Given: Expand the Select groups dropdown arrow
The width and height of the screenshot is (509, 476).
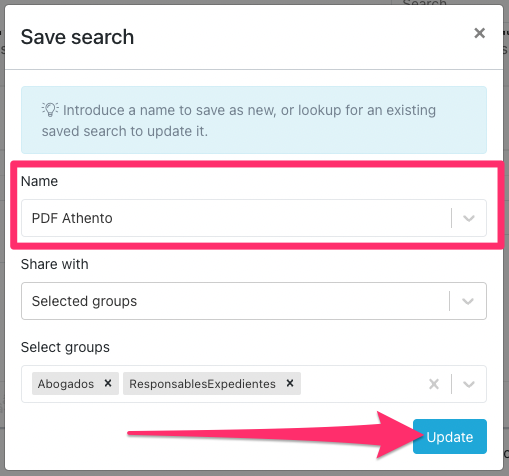Looking at the screenshot, I should 469,384.
